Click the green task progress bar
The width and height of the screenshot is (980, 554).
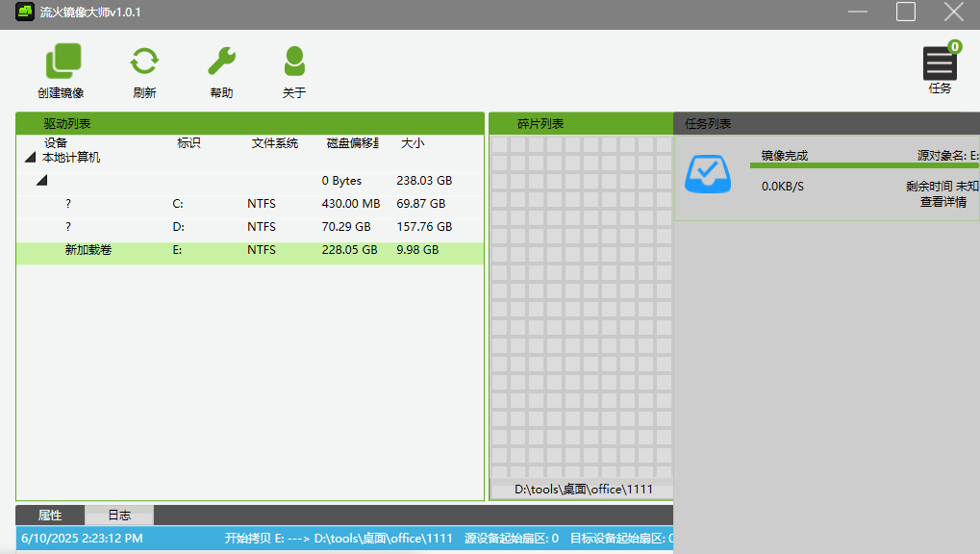pyautogui.click(x=865, y=165)
